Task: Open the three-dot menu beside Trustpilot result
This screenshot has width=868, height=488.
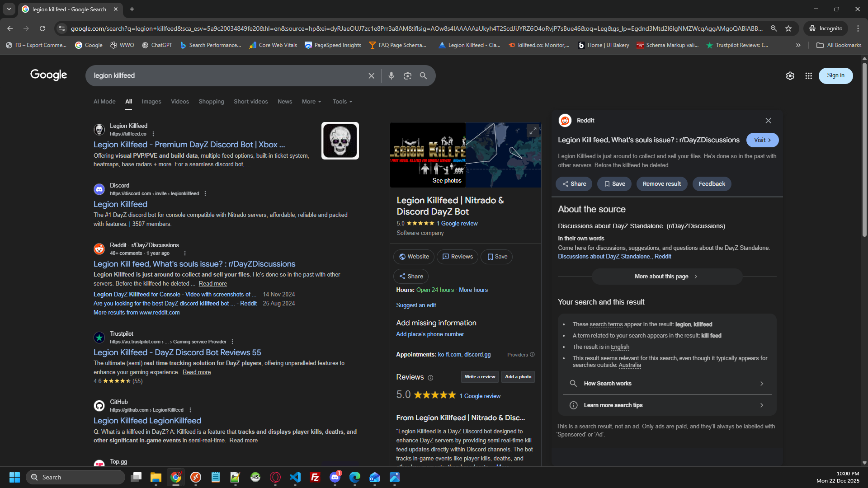Action: [232, 342]
